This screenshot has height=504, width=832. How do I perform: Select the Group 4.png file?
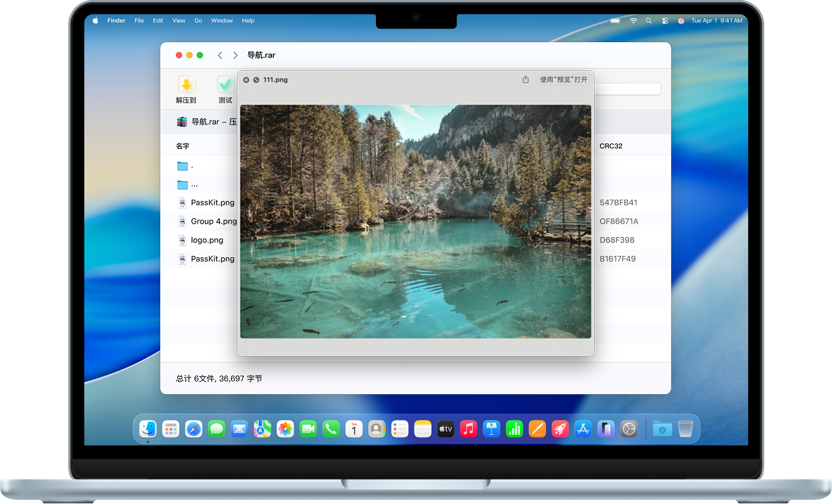(x=213, y=221)
